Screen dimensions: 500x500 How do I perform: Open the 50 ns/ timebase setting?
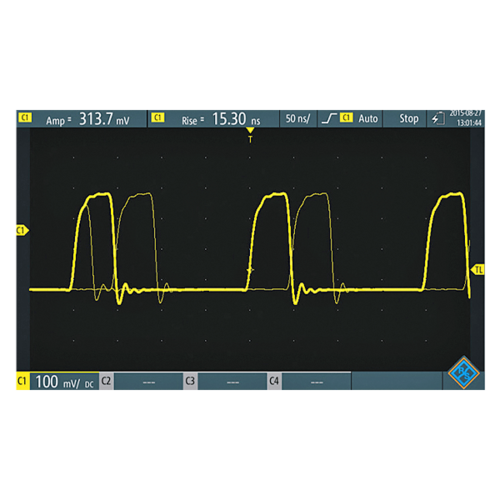pyautogui.click(x=298, y=119)
